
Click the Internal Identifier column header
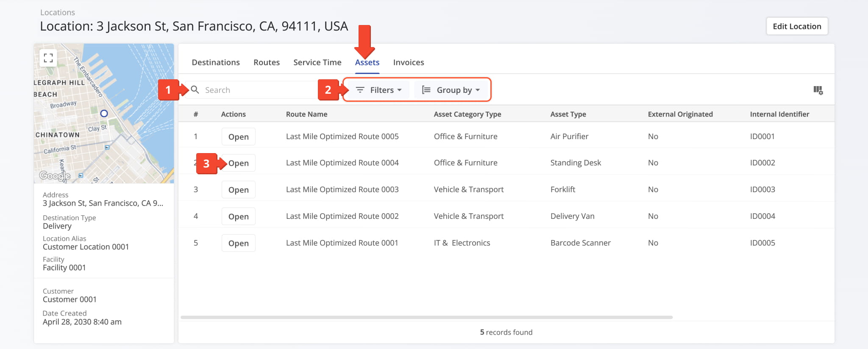[779, 114]
